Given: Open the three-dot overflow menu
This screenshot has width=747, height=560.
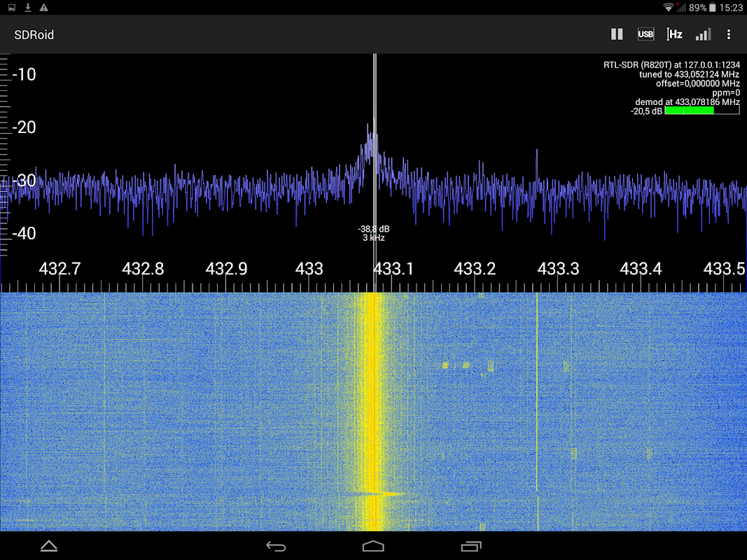Looking at the screenshot, I should (x=728, y=34).
